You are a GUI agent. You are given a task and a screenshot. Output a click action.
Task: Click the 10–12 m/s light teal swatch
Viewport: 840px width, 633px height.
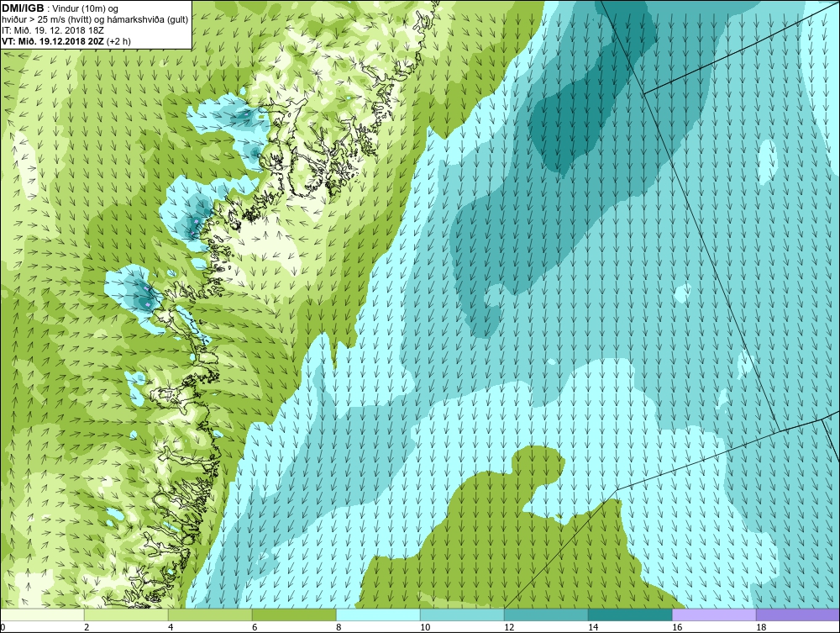[x=462, y=615]
